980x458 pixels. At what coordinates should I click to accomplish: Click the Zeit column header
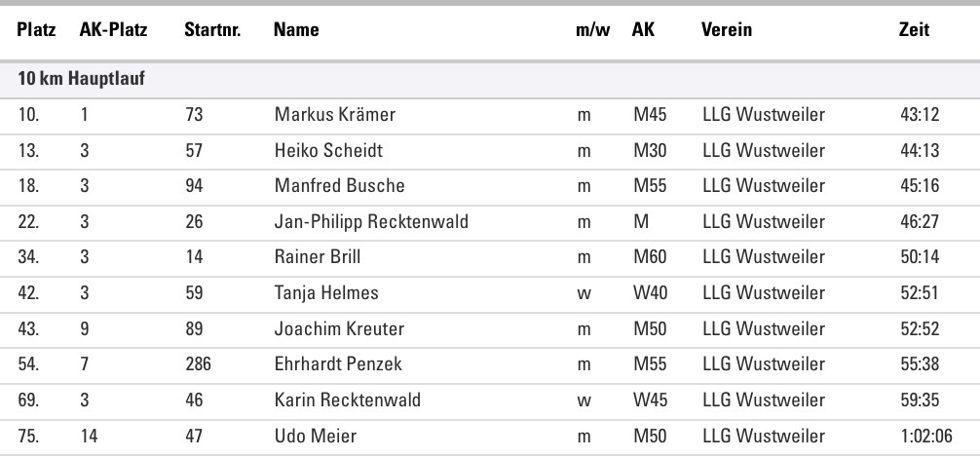click(915, 31)
